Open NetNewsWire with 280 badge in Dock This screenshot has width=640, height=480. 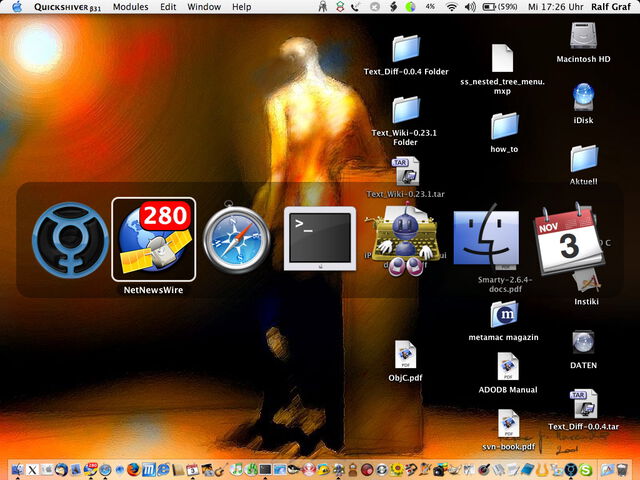(x=91, y=469)
